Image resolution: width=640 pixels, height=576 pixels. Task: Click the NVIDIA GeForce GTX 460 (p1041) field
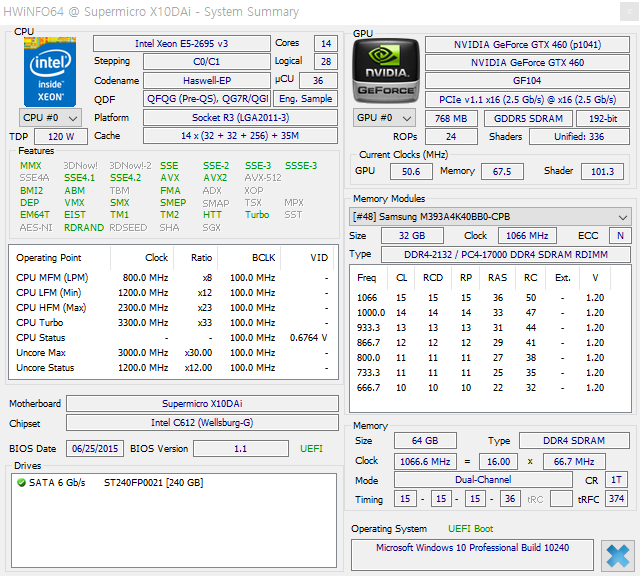pos(527,44)
